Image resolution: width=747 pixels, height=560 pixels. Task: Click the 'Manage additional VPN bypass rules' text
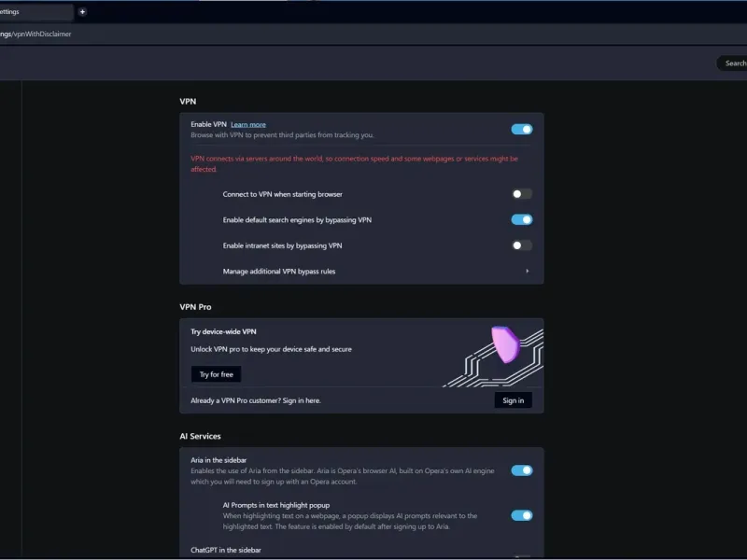[278, 272]
